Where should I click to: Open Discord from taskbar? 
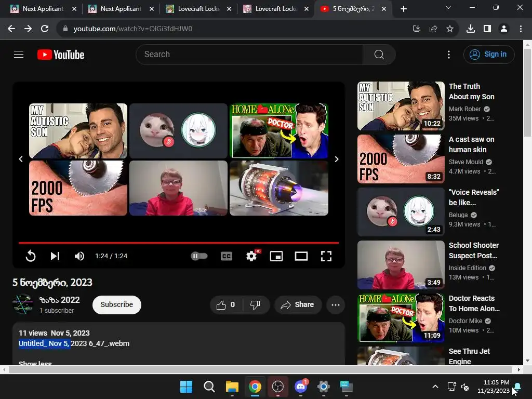(x=301, y=387)
